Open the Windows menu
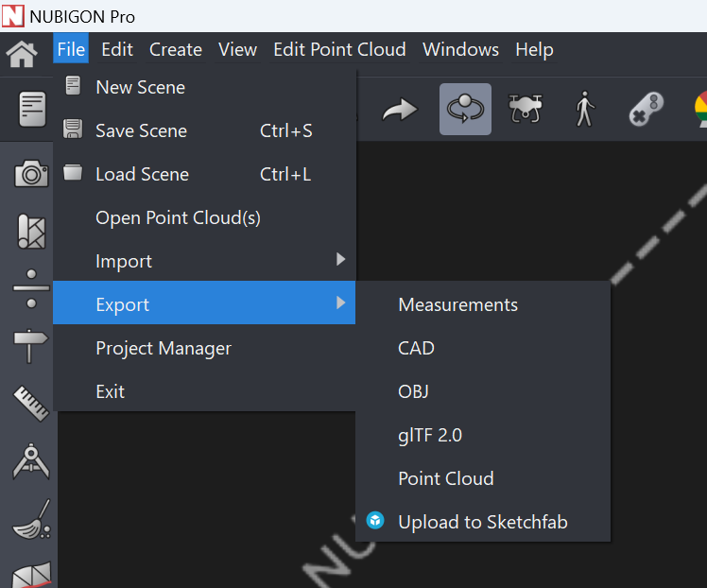The width and height of the screenshot is (707, 588). [x=461, y=49]
